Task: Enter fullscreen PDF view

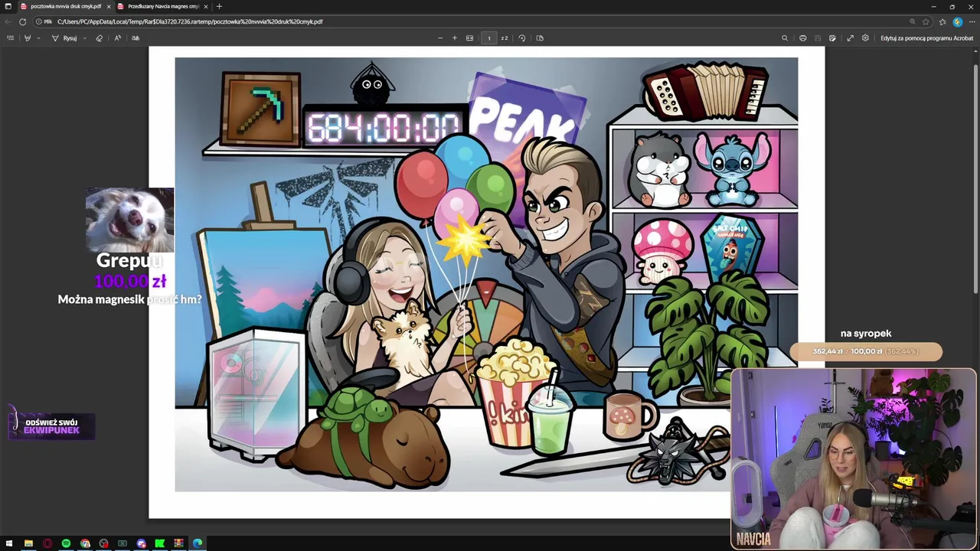Action: tap(850, 37)
